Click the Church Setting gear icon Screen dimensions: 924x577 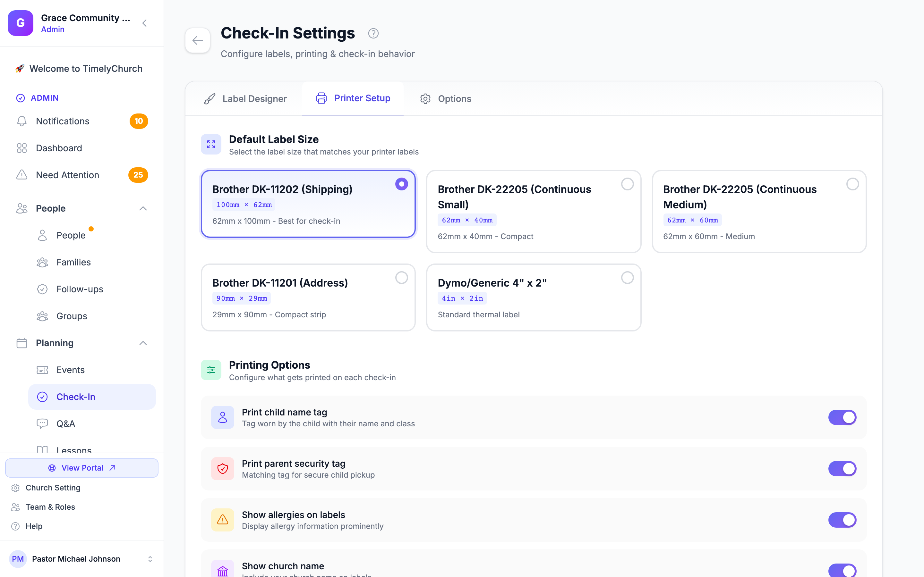pyautogui.click(x=15, y=488)
